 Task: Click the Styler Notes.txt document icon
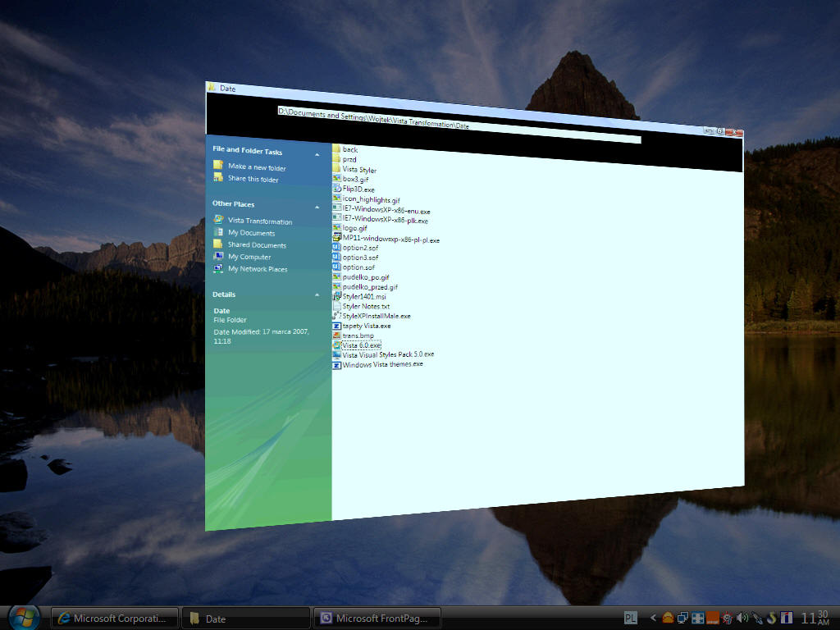[336, 306]
